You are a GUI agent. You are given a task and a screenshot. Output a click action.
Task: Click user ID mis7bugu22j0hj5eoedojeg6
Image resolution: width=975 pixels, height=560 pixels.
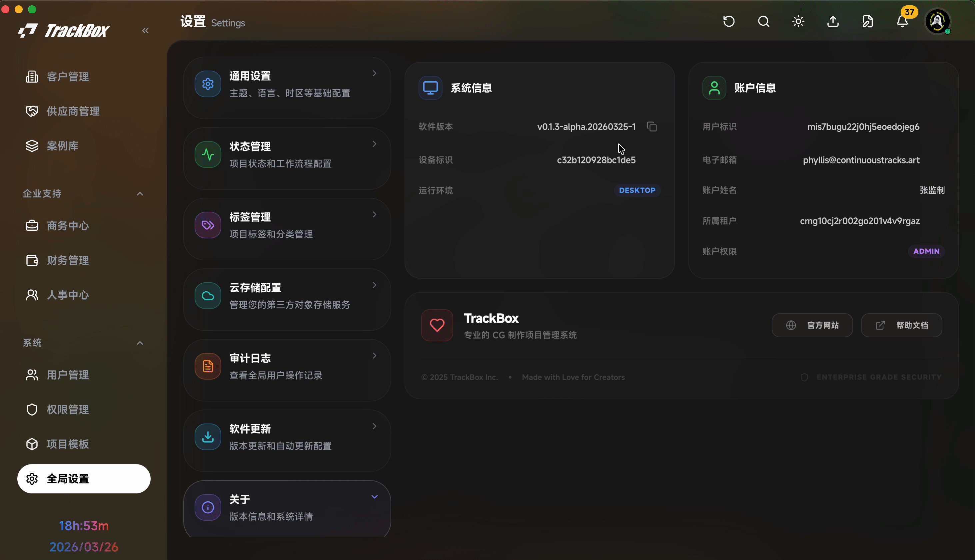coord(863,127)
